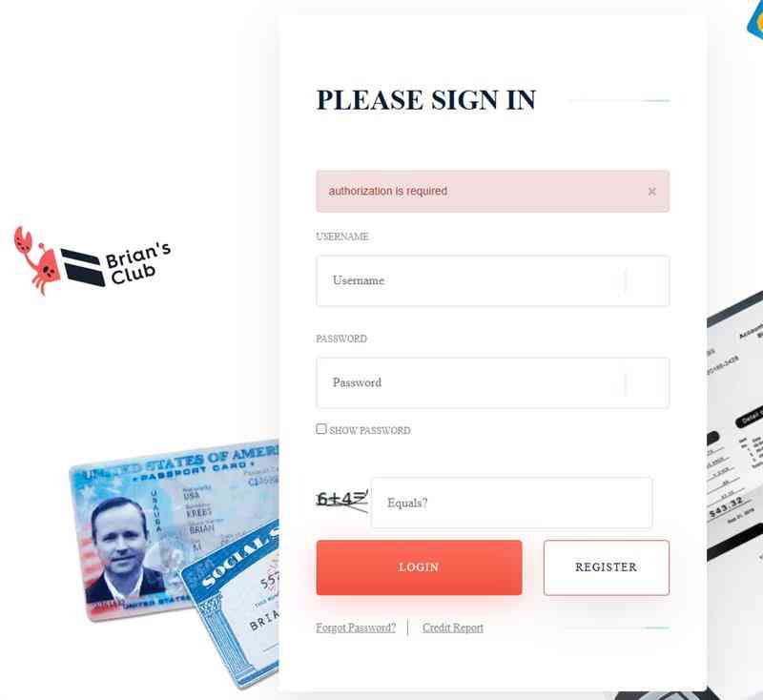Click the dark card logo icon
This screenshot has height=700, width=763.
pyautogui.click(x=82, y=267)
